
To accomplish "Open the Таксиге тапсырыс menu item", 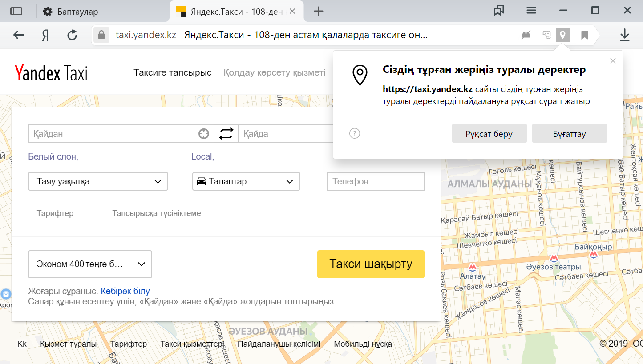I will 173,72.
